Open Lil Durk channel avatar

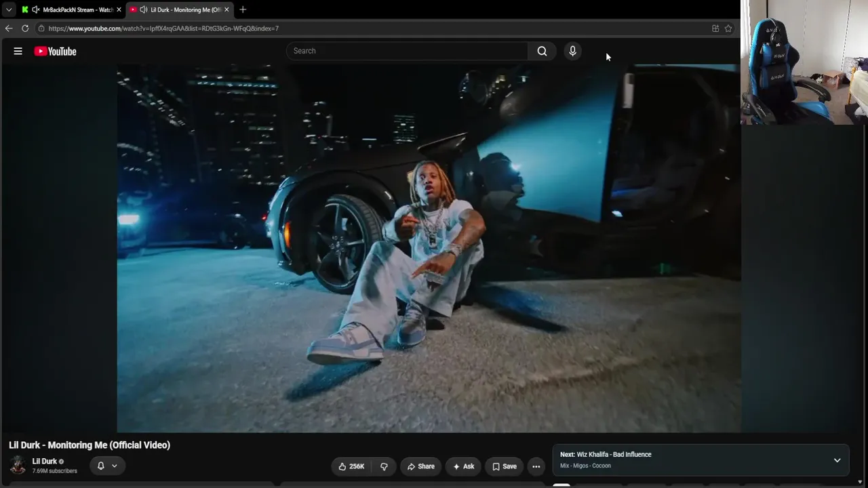[x=18, y=465]
